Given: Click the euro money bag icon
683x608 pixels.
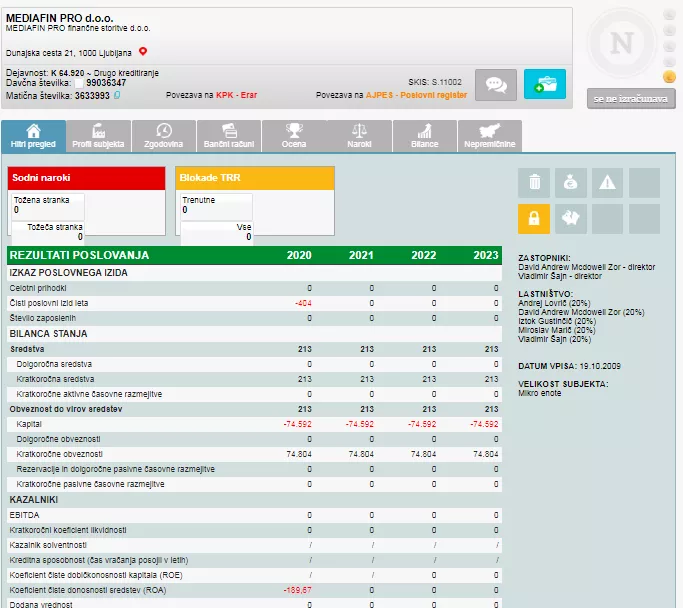Looking at the screenshot, I should pos(571,183).
